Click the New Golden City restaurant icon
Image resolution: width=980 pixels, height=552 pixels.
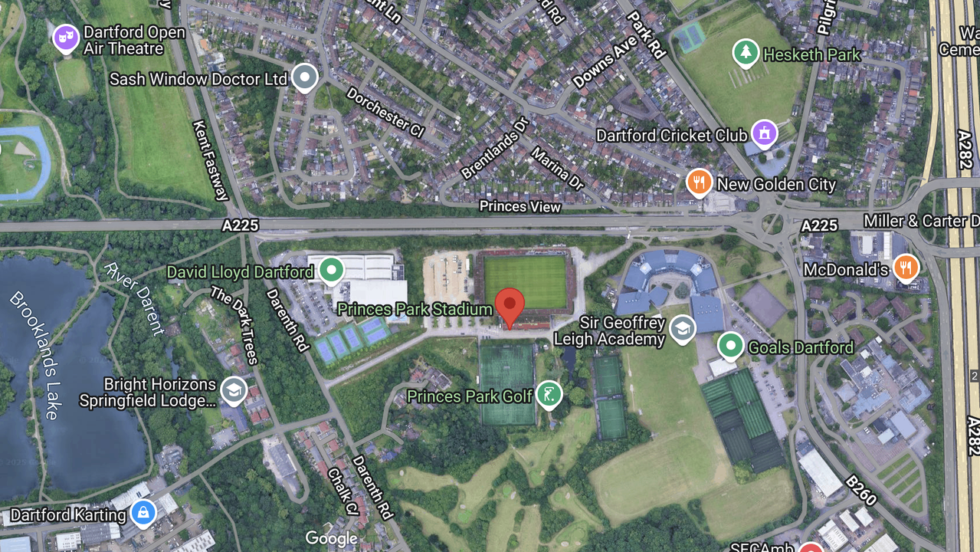[699, 182]
